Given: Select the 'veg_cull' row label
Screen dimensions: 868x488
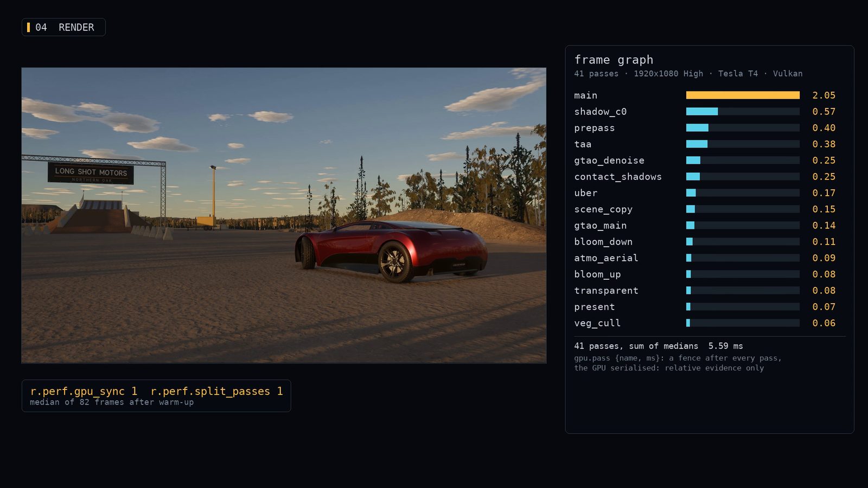Looking at the screenshot, I should coord(597,323).
